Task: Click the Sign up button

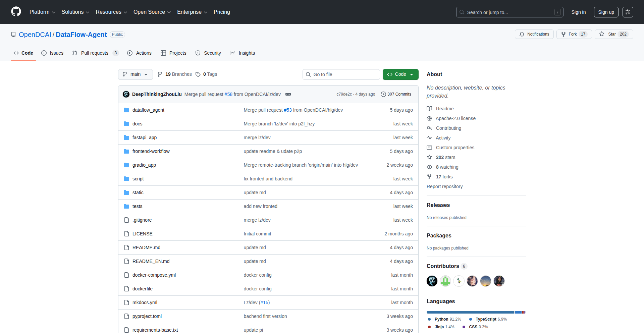Action: point(606,12)
